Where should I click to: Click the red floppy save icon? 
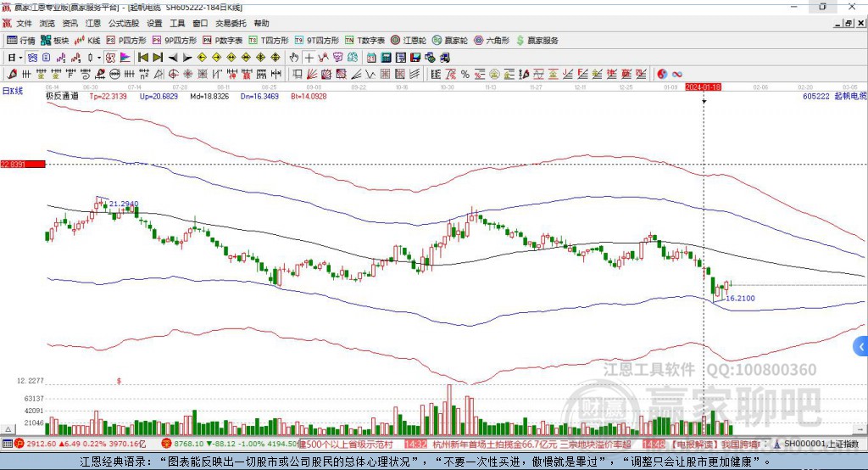click(415, 58)
